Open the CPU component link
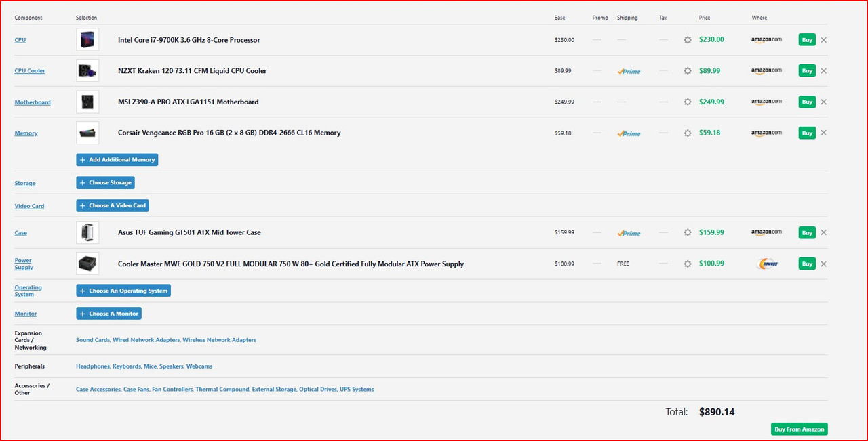This screenshot has width=868, height=441. coord(20,40)
